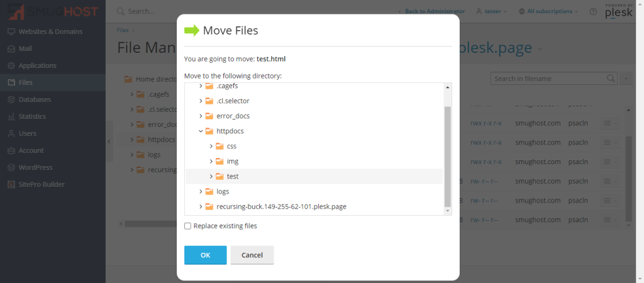Click OK to confirm moving files
Image resolution: width=644 pixels, height=283 pixels.
(x=205, y=255)
